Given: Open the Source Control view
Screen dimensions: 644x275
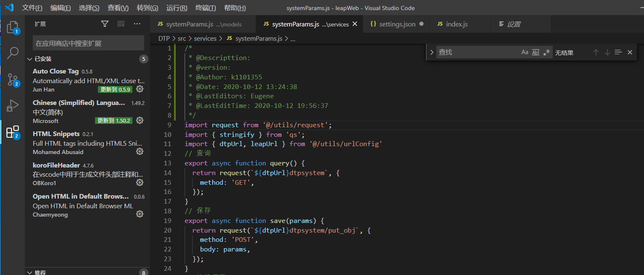Looking at the screenshot, I should [13, 79].
